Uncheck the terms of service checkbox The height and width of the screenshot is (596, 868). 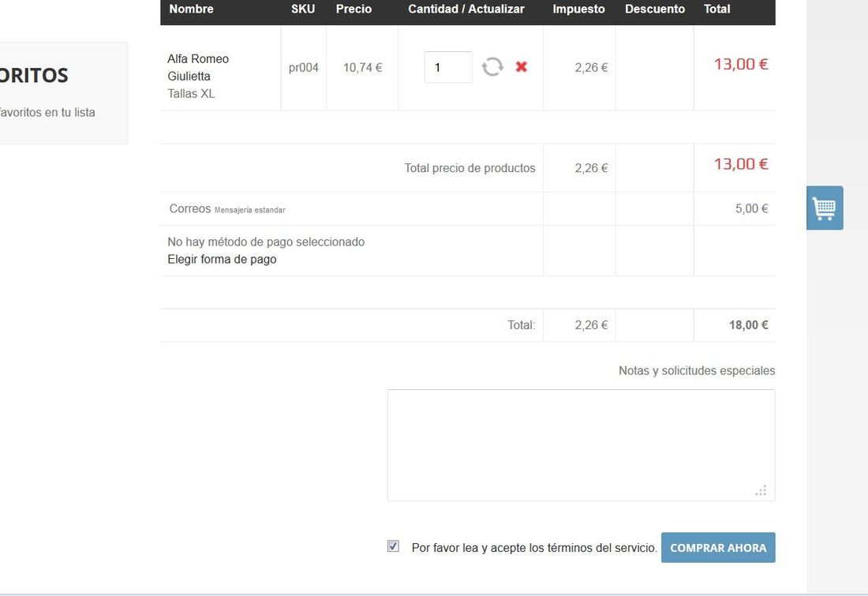(393, 546)
